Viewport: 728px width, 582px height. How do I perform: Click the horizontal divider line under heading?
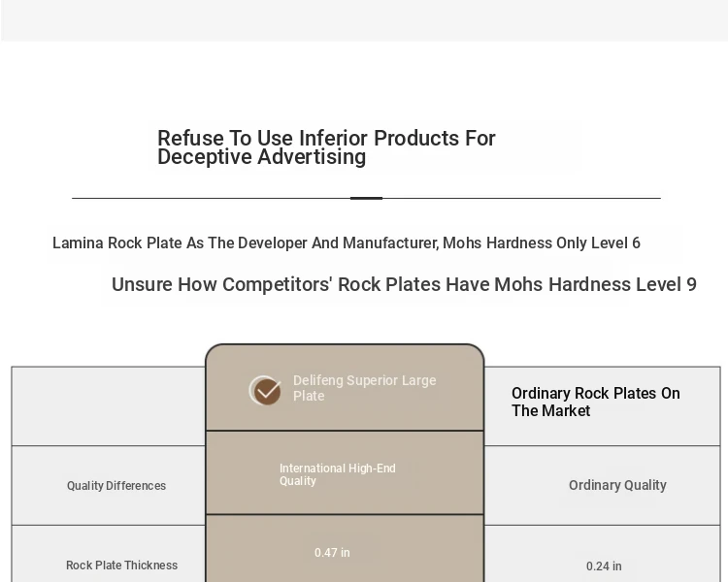[366, 198]
